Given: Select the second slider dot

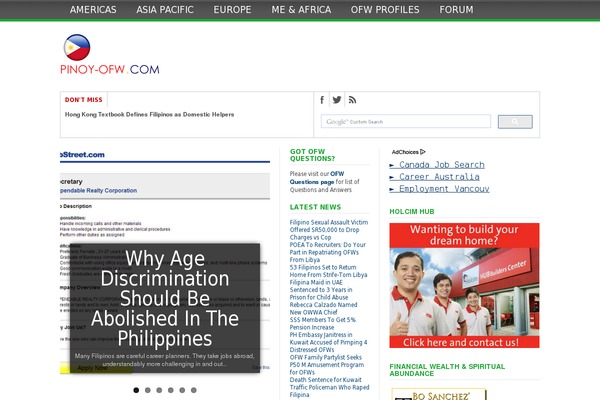Looking at the screenshot, I should (148, 390).
